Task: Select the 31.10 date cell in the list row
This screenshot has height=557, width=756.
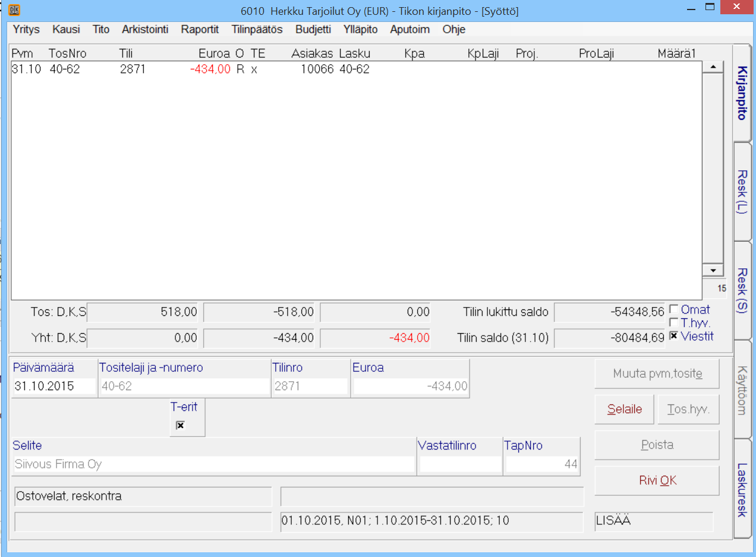Action: [27, 69]
